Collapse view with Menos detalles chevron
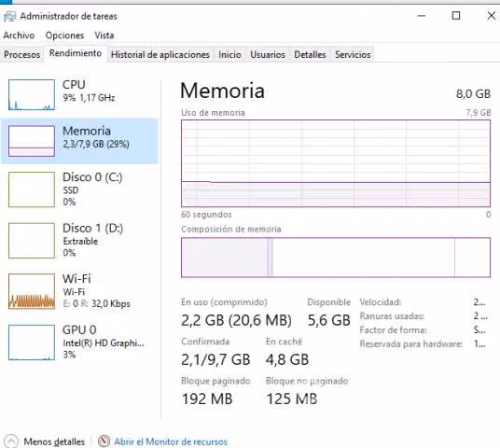 [11, 441]
